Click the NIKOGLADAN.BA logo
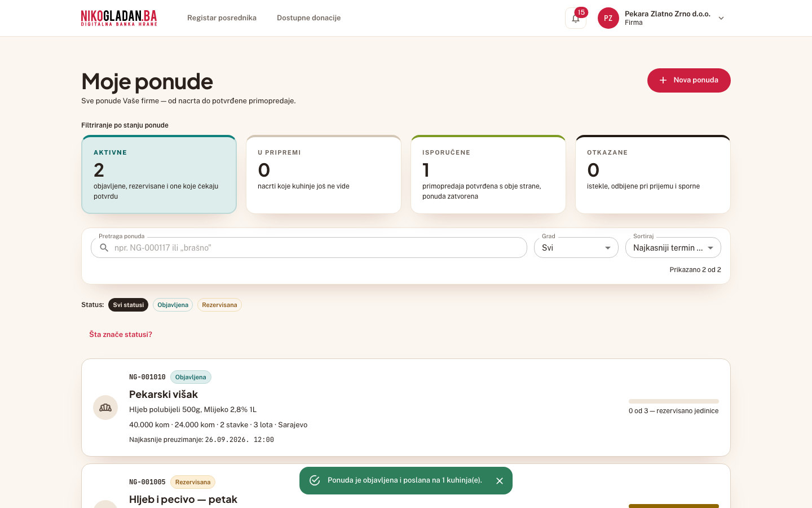 coord(119,18)
